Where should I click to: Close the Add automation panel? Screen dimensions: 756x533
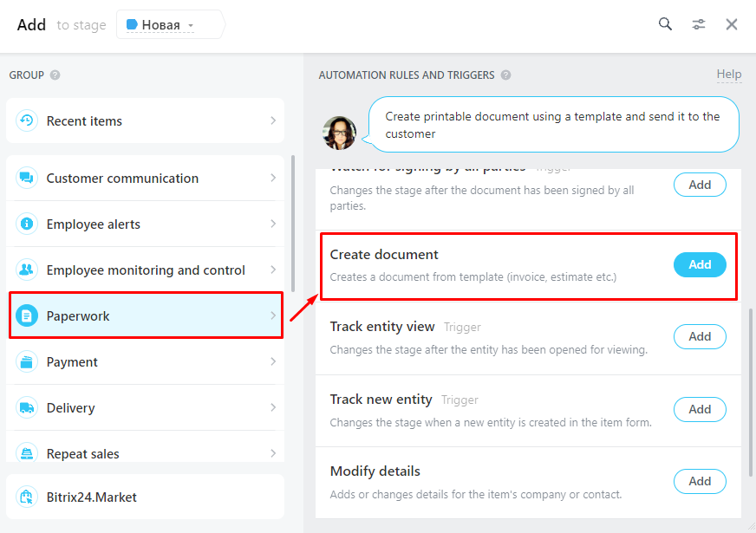point(732,24)
